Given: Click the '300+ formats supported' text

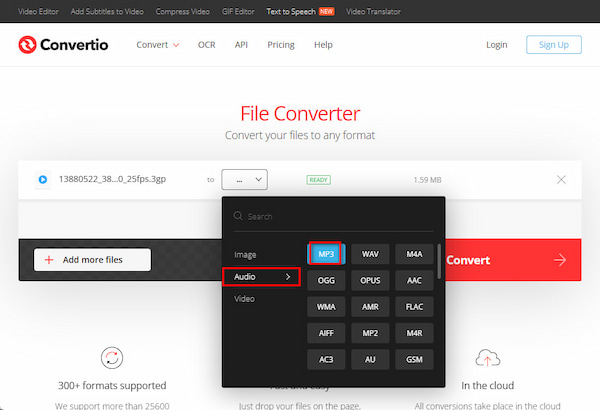Looking at the screenshot, I should point(112,385).
